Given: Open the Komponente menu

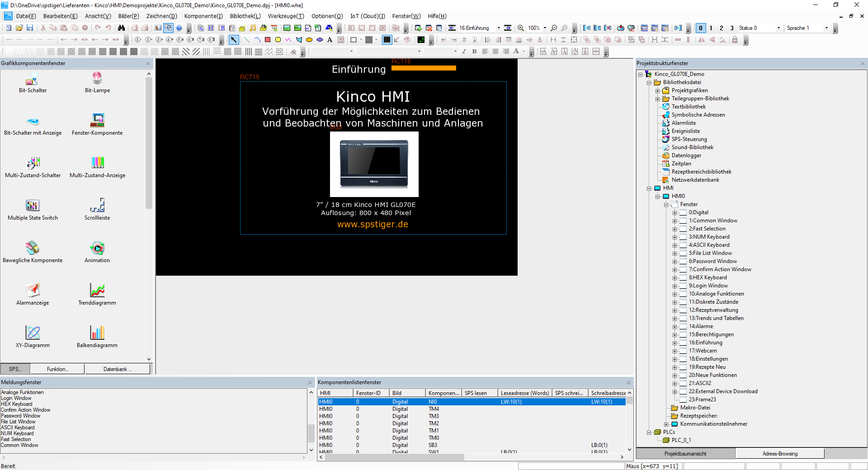Looking at the screenshot, I should point(203,16).
